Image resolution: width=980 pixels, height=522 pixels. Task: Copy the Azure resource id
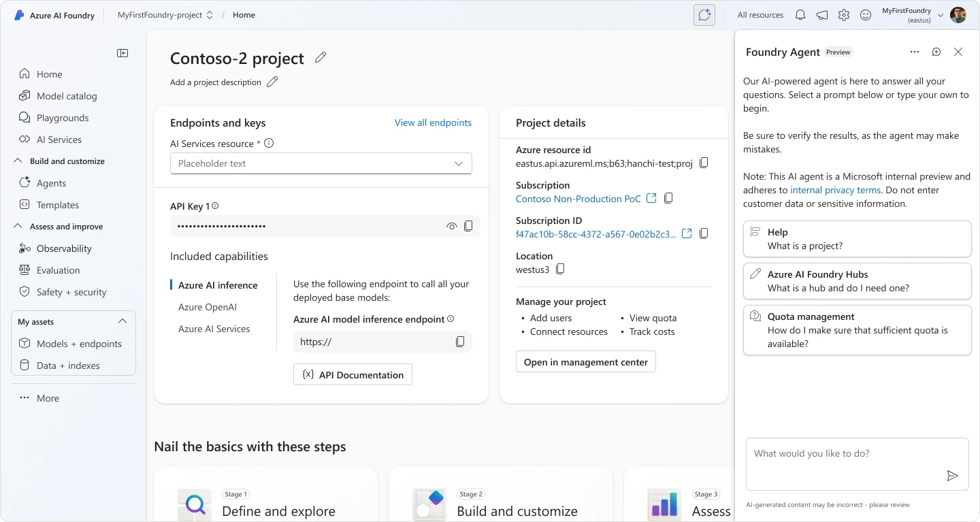pyautogui.click(x=704, y=163)
